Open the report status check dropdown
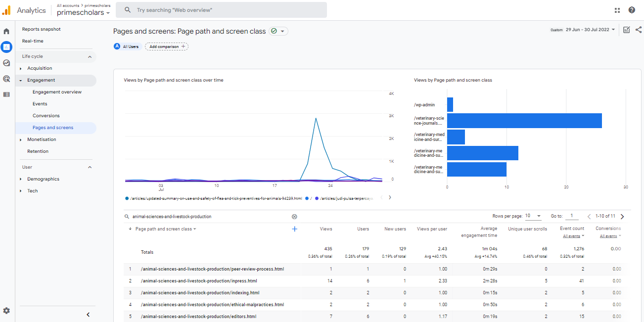Screen dimensions: 644x322 click(278, 31)
